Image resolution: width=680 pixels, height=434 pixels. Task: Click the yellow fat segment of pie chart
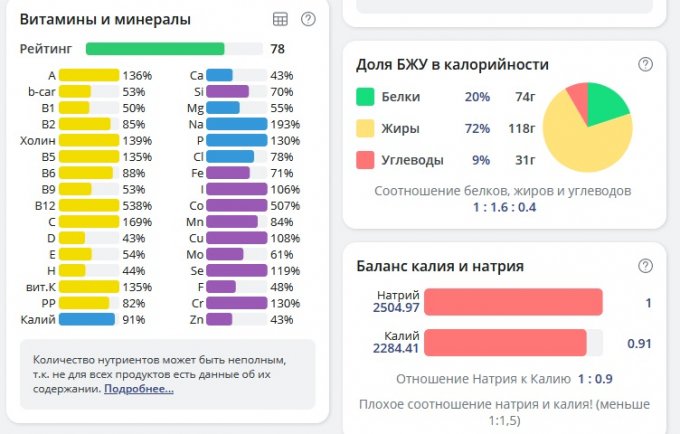580,145
